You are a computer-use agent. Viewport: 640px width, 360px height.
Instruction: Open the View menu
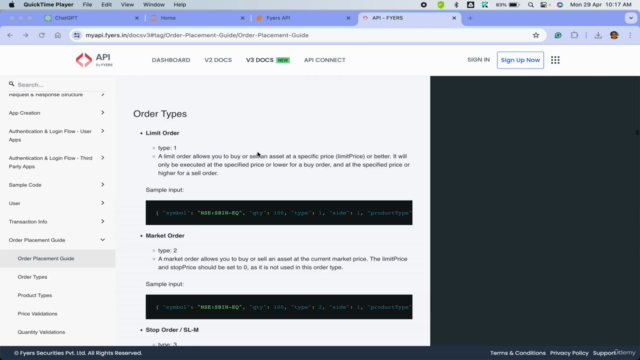click(x=127, y=4)
